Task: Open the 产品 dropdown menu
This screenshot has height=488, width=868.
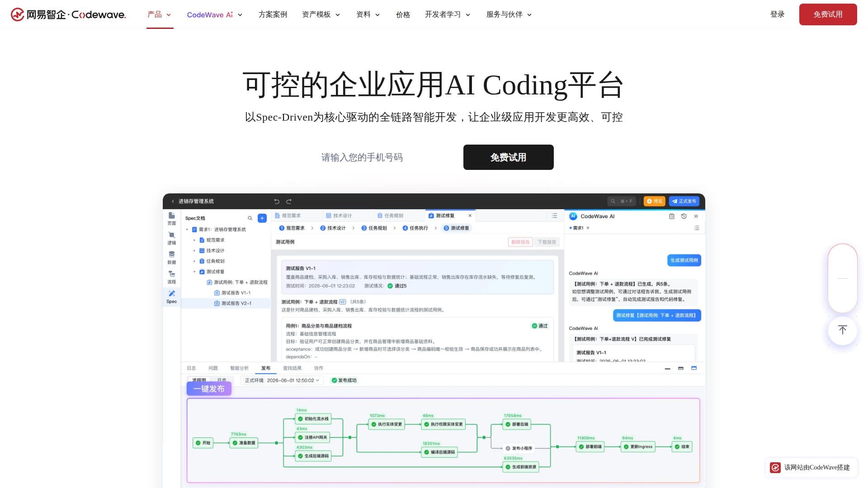Action: (159, 14)
